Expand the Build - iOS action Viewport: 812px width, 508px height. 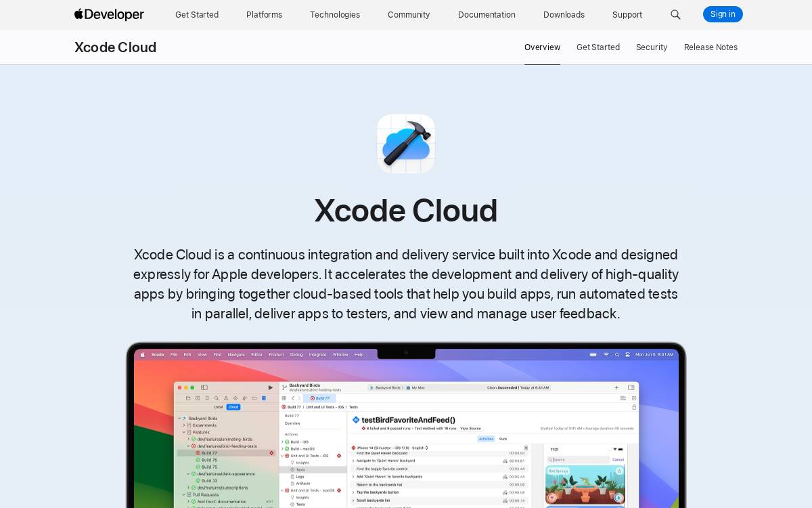click(x=282, y=442)
